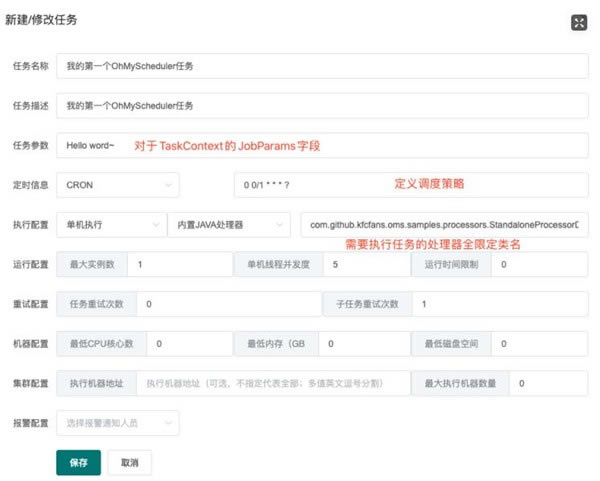Click the 最大执行机器数量 value field

[x=549, y=383]
